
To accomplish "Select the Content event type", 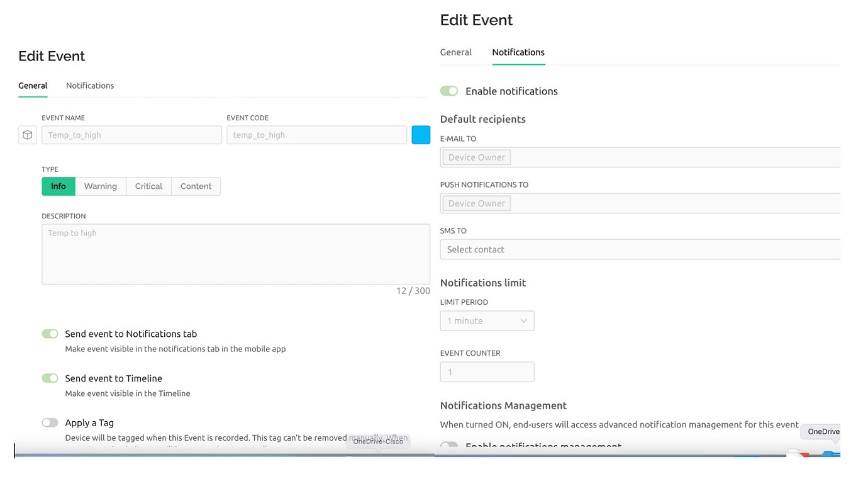I will (x=196, y=186).
